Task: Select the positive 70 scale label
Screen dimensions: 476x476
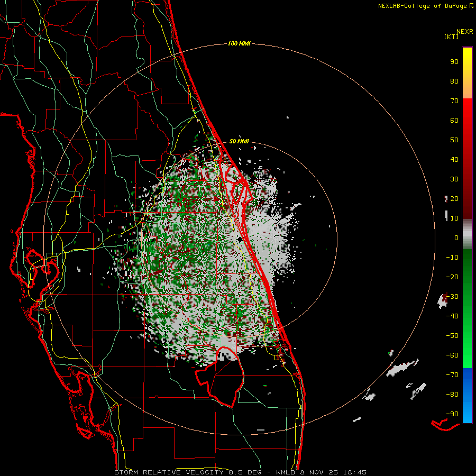Action: [454, 101]
